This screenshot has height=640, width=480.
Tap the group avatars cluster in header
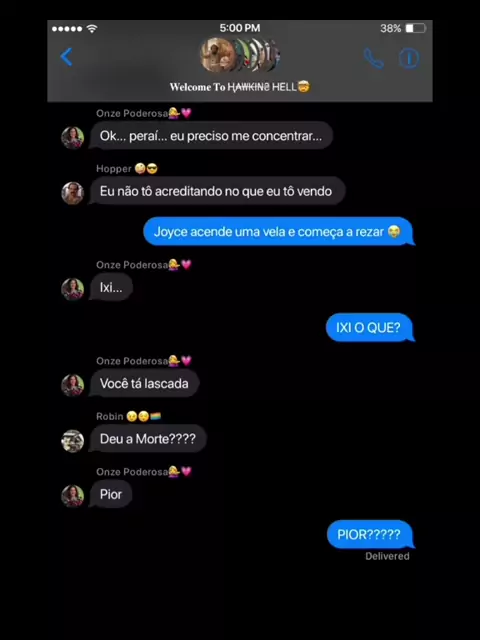point(240,55)
